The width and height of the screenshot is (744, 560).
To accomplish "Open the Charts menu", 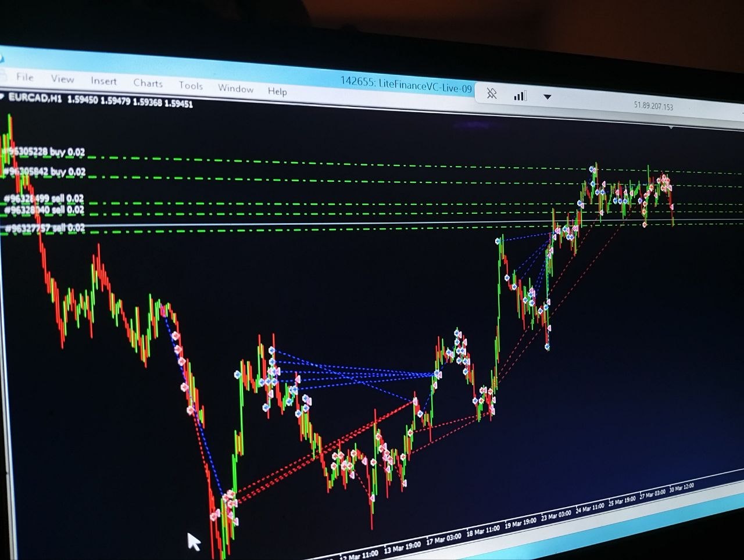I will click(x=148, y=83).
